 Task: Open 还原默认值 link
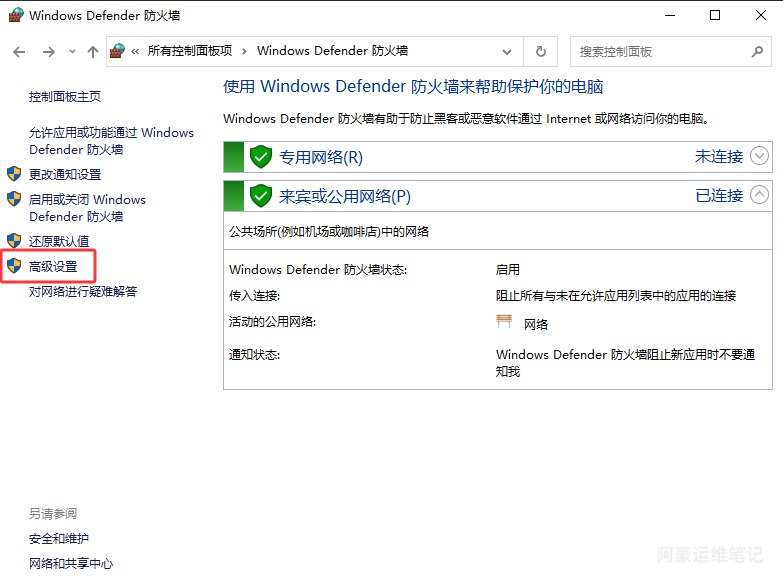pos(59,241)
